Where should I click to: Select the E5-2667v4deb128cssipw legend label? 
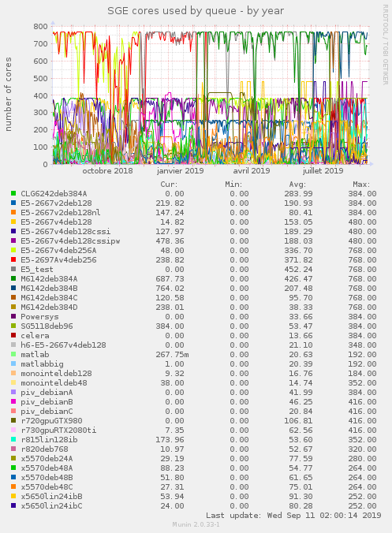pos(70,241)
